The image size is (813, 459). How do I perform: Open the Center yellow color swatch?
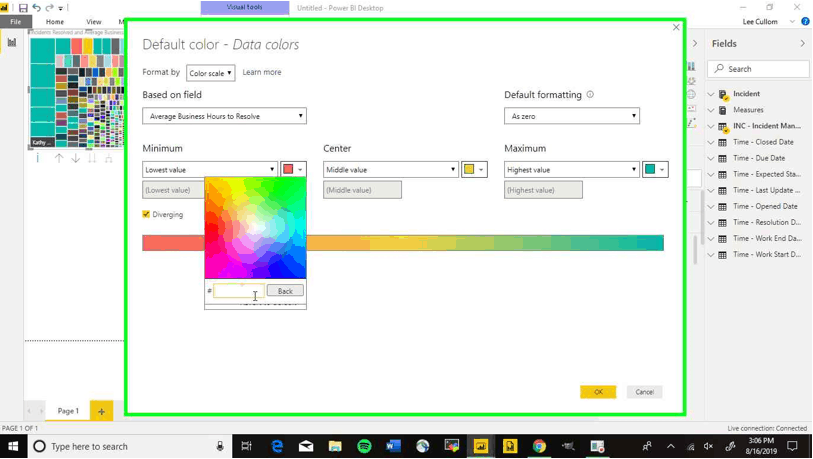pos(474,170)
